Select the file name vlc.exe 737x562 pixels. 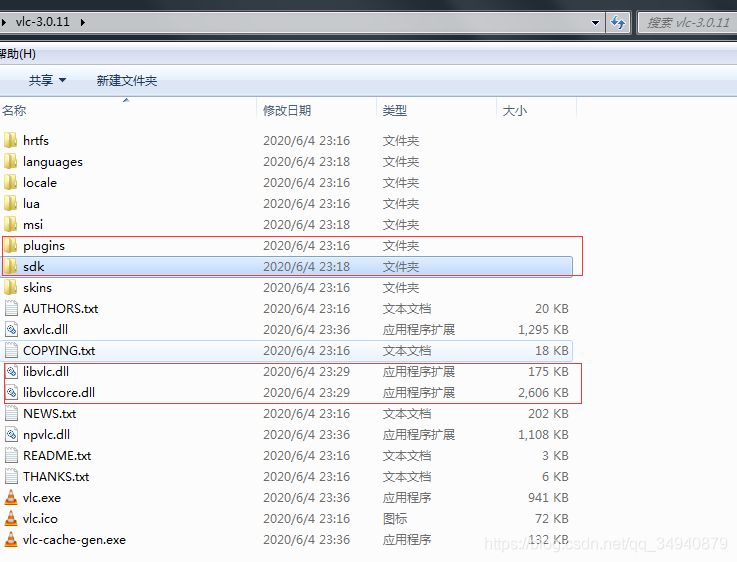click(x=42, y=497)
